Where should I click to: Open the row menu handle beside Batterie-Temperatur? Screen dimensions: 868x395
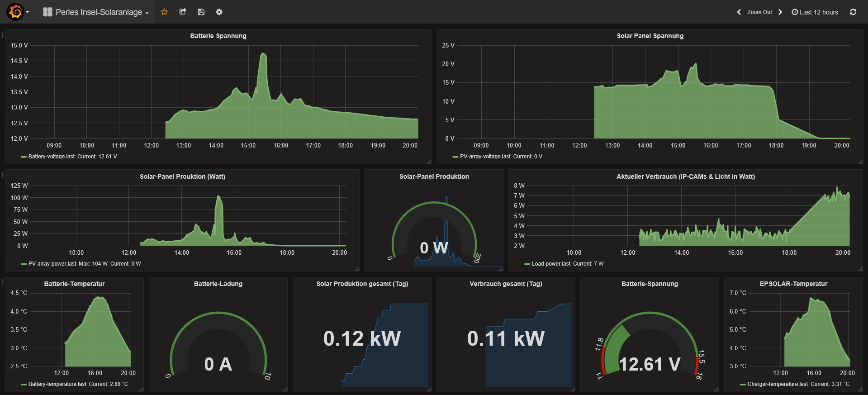pyautogui.click(x=2, y=283)
